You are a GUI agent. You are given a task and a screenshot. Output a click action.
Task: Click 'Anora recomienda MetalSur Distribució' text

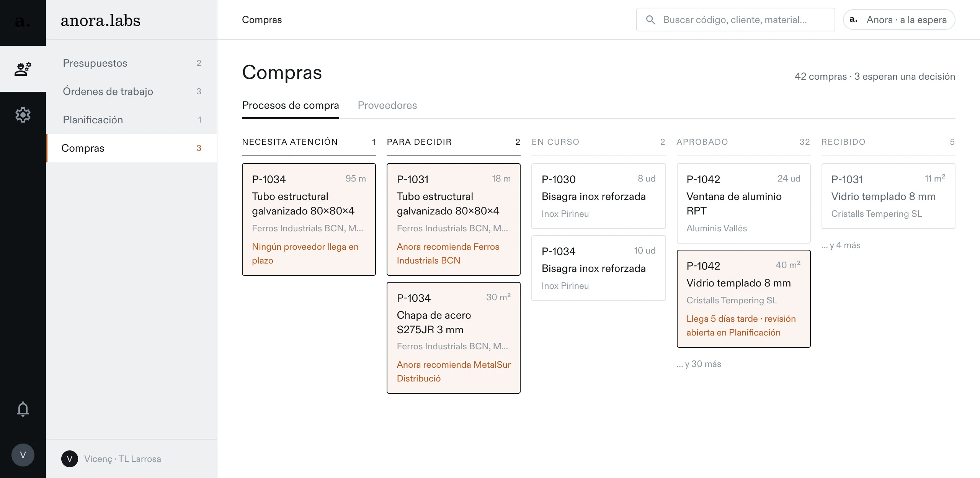pyautogui.click(x=454, y=372)
